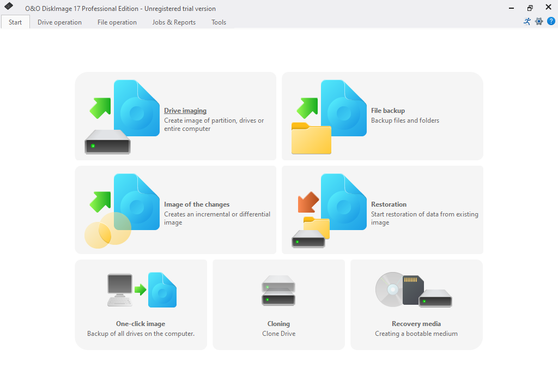558x392 pixels.
Task: Open help with the question mark icon
Action: (x=551, y=21)
